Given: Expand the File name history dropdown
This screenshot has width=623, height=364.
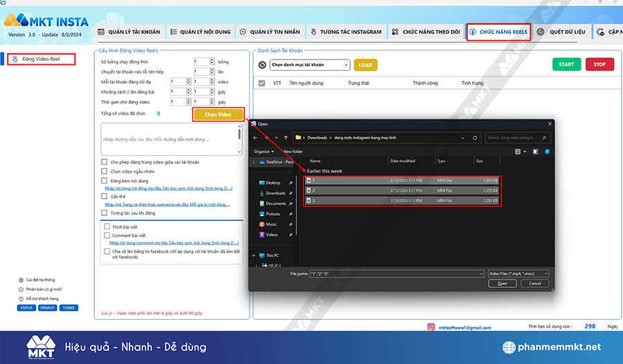Looking at the screenshot, I should coord(481,274).
